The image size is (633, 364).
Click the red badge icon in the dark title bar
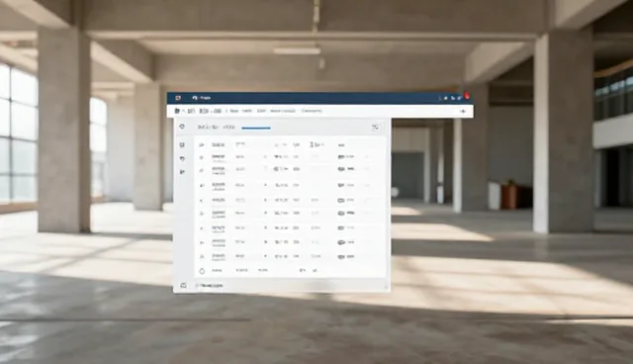coord(467,96)
